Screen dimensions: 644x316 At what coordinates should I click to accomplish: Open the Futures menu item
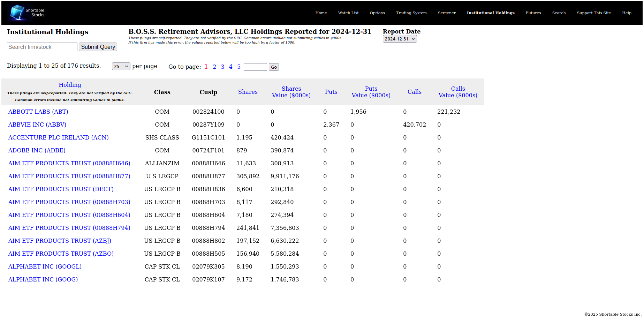533,13
